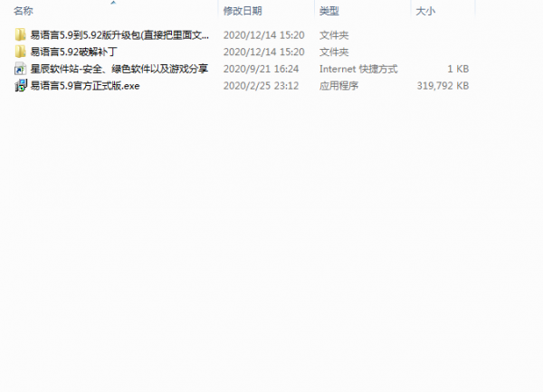
Task: Sort by the 类型 column header
Action: pyautogui.click(x=329, y=11)
